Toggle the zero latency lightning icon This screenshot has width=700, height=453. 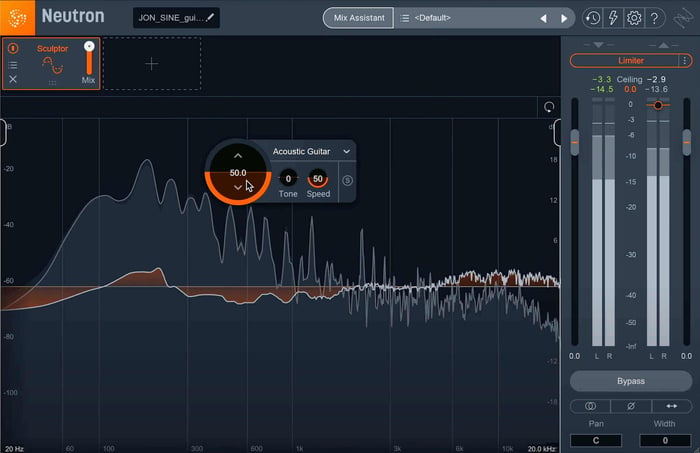click(613, 18)
